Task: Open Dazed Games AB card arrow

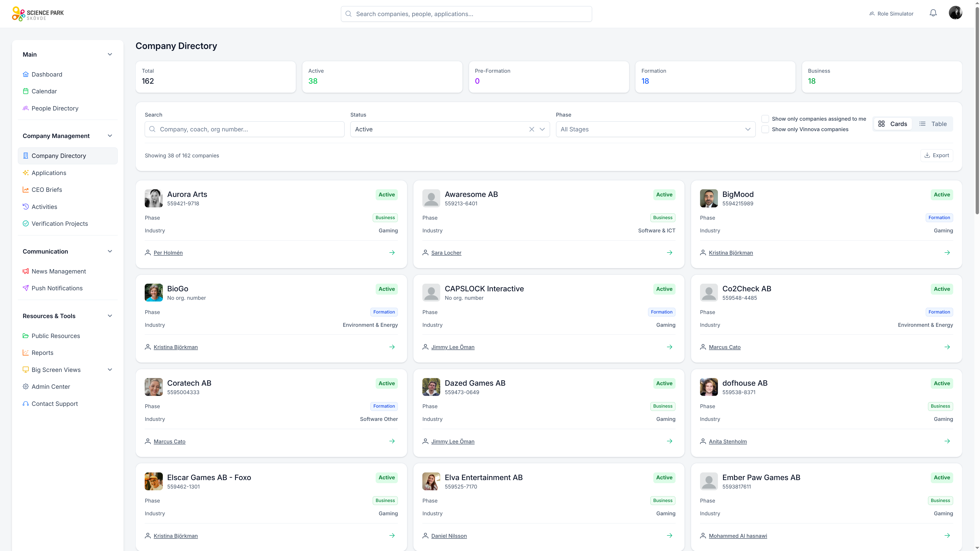Action: (670, 441)
